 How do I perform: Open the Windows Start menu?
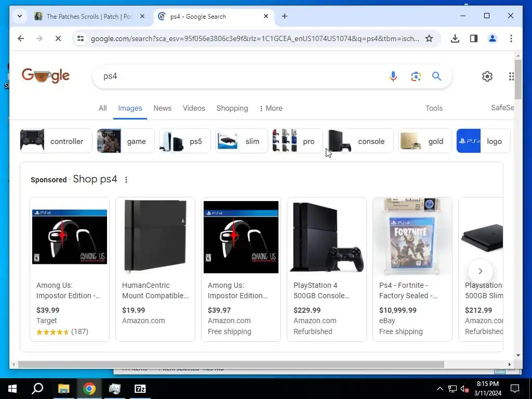12,389
